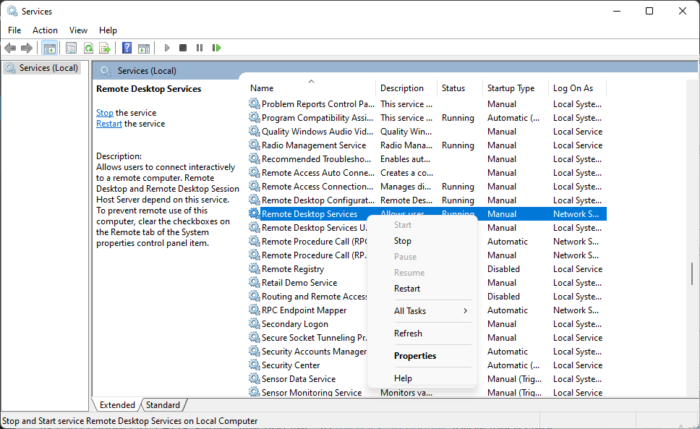Click the Refresh toolbar icon

click(89, 47)
